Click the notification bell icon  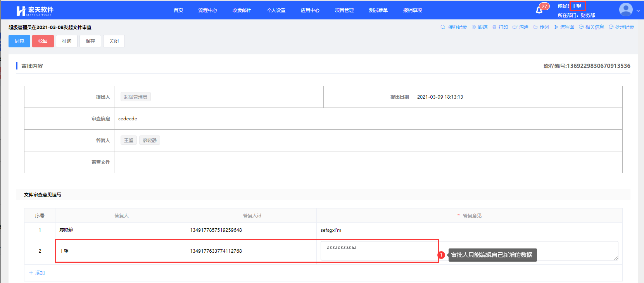pos(539,10)
